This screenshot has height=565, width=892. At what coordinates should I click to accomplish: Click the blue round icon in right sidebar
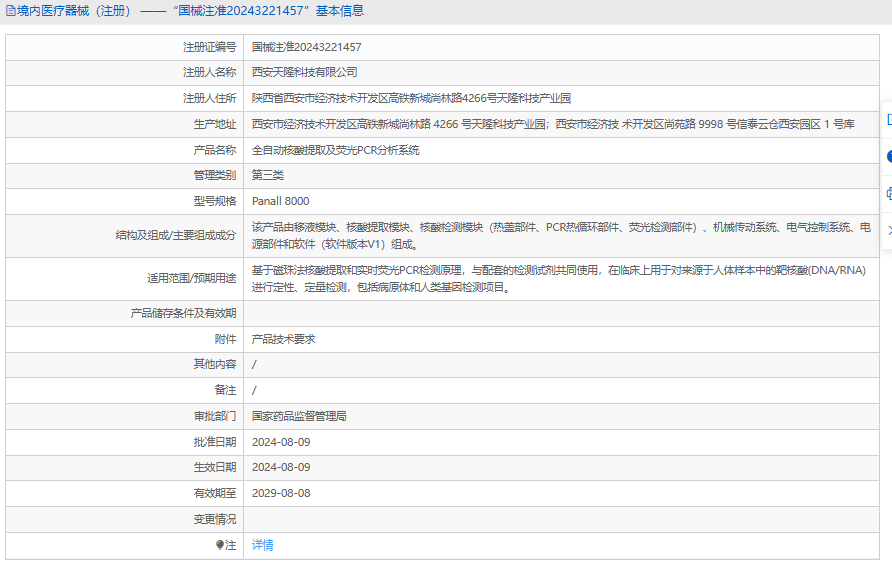[x=888, y=156]
